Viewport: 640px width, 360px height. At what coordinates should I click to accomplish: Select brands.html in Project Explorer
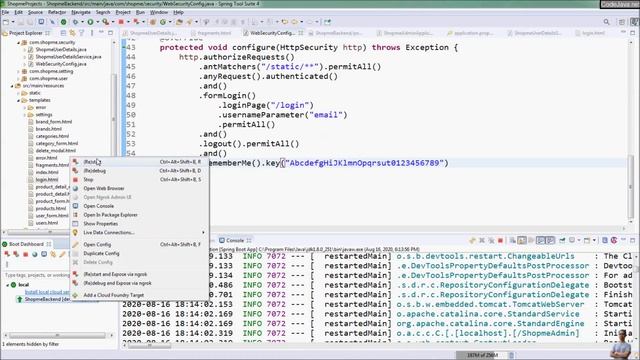(49, 129)
